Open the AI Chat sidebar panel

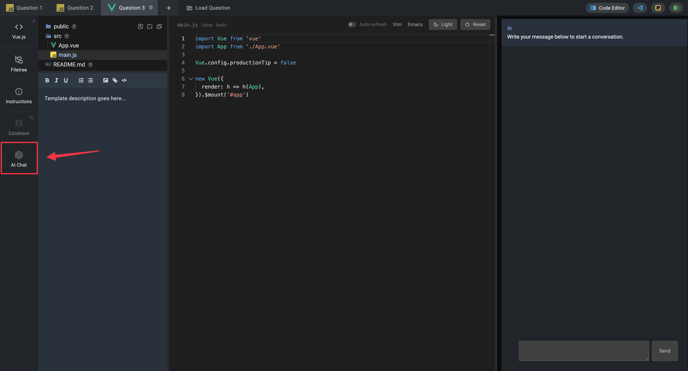[x=19, y=158]
